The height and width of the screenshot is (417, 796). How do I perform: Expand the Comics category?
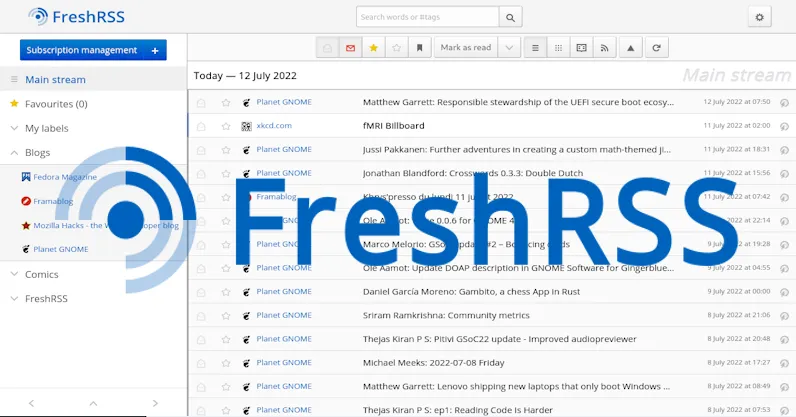[14, 274]
